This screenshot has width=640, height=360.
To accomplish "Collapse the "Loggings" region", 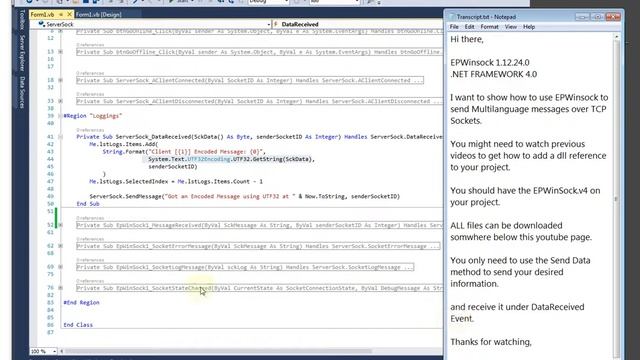I will point(60,116).
